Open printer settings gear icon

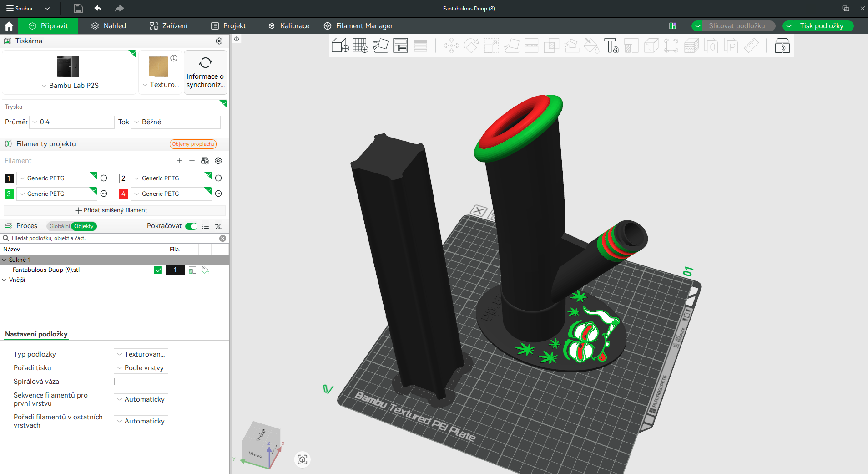[219, 41]
